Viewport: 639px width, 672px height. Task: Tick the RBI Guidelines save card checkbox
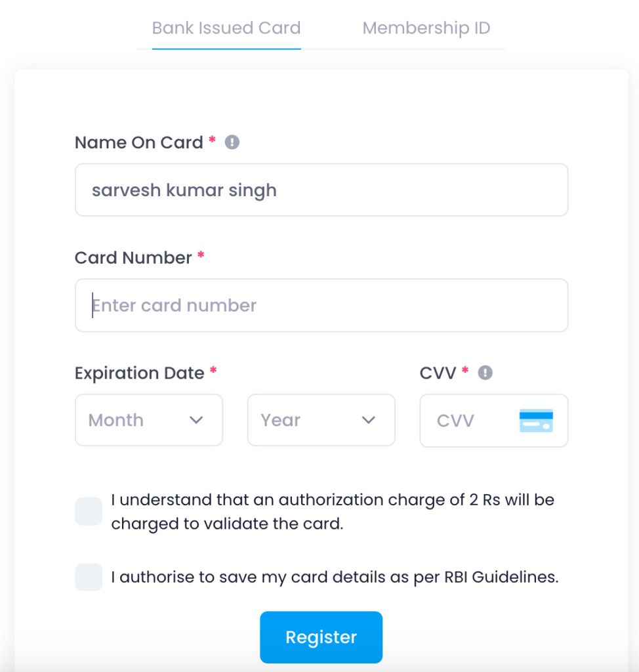tap(89, 577)
